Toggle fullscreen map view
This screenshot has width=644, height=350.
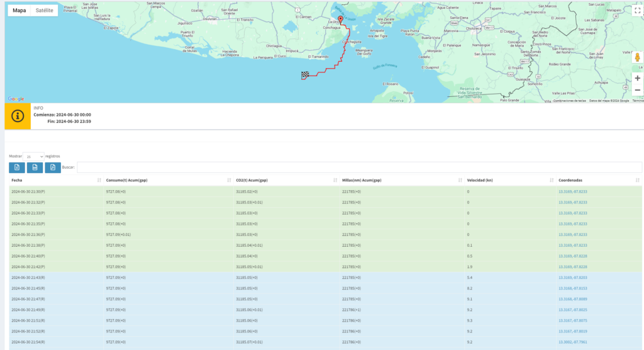(637, 11)
